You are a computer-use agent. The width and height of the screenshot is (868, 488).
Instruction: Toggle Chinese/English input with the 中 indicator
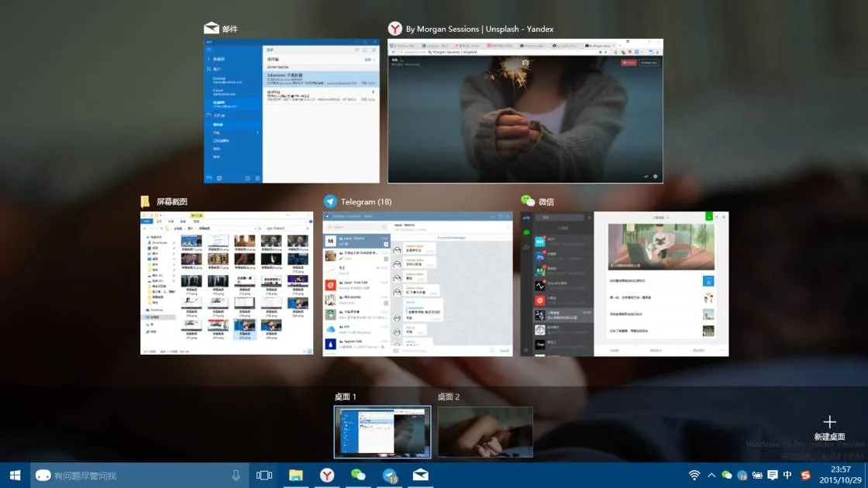pyautogui.click(x=787, y=476)
